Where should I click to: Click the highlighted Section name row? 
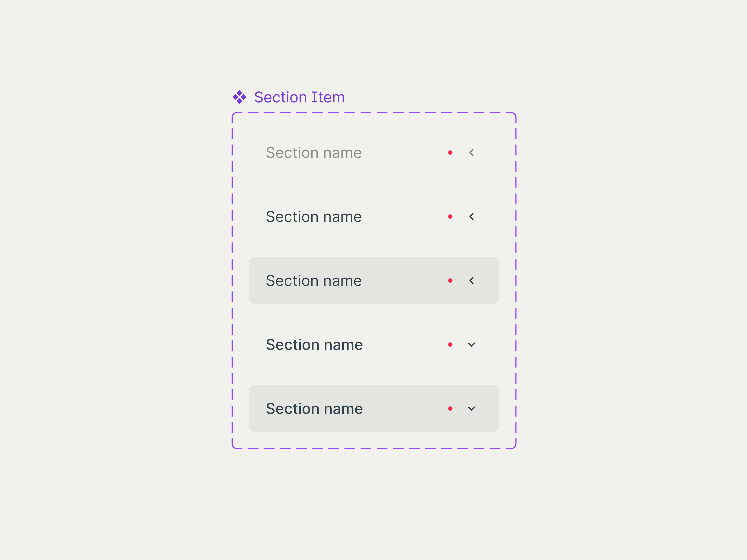[x=373, y=280]
